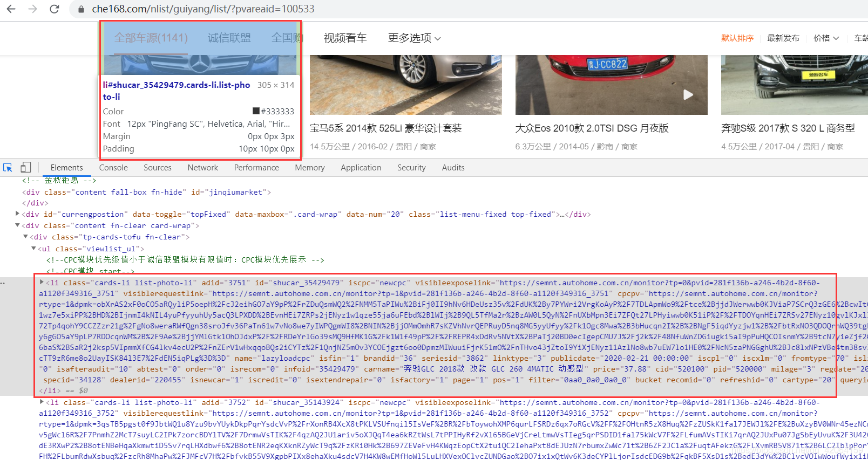Open listing 大众Eos 2010款 2.0TSI DSG 月夜版
Image resolution: width=868 pixels, height=460 pixels.
592,128
